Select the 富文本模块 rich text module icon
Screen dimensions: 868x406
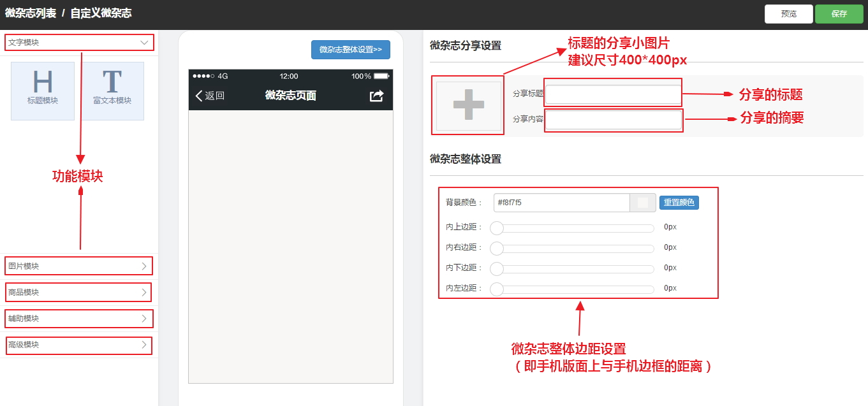pyautogui.click(x=112, y=91)
